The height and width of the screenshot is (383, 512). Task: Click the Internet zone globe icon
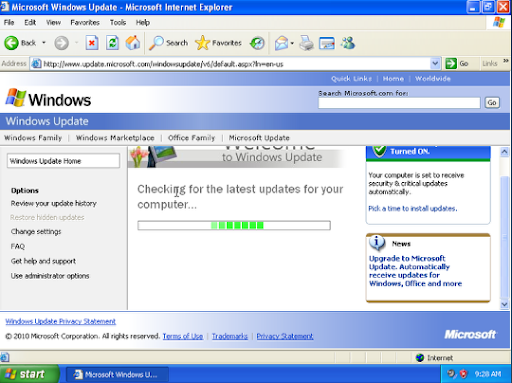point(420,358)
